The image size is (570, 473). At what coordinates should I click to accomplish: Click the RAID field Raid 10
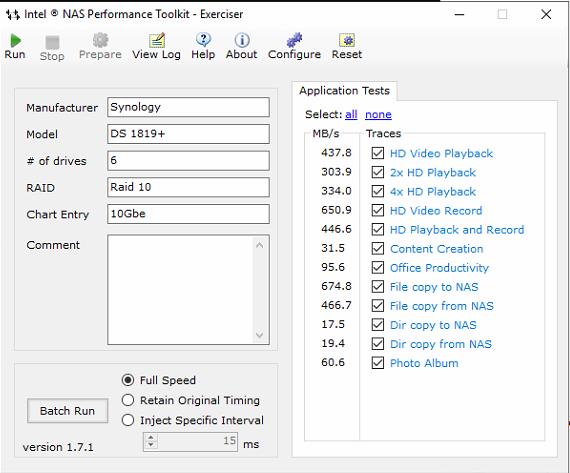[x=188, y=187]
